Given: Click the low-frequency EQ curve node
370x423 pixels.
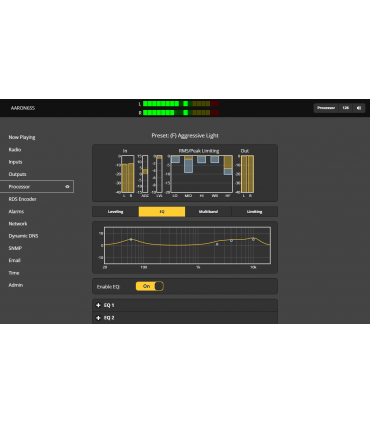Looking at the screenshot, I should click(x=131, y=239).
